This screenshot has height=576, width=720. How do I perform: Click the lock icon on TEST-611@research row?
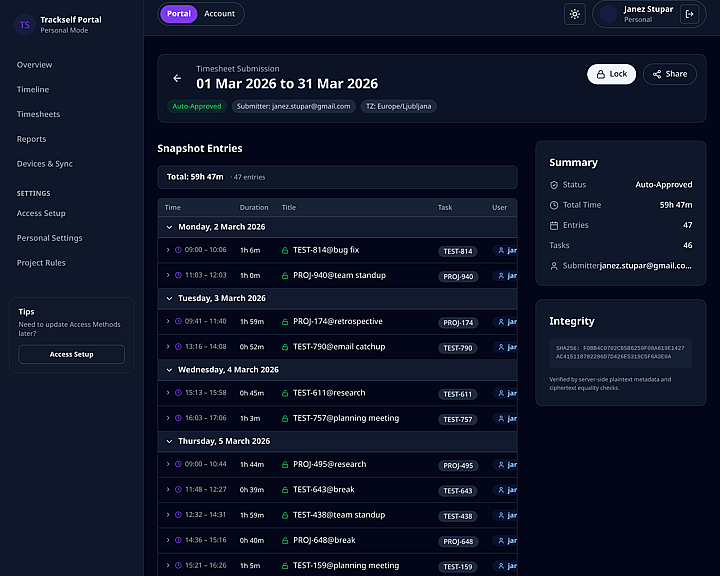tap(285, 393)
